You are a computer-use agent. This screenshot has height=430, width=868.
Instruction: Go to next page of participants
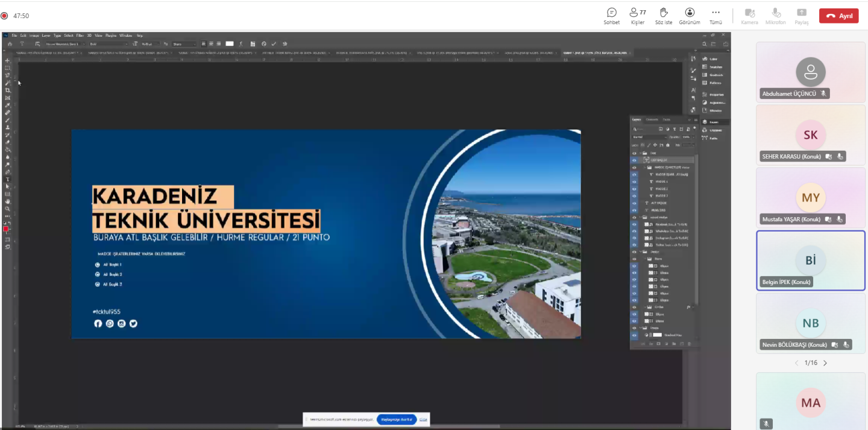click(x=825, y=363)
